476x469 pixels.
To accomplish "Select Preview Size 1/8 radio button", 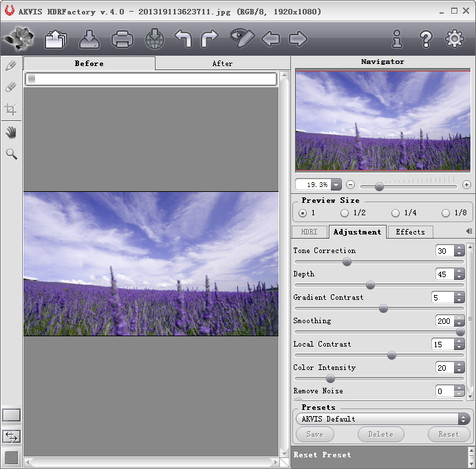I will [446, 213].
